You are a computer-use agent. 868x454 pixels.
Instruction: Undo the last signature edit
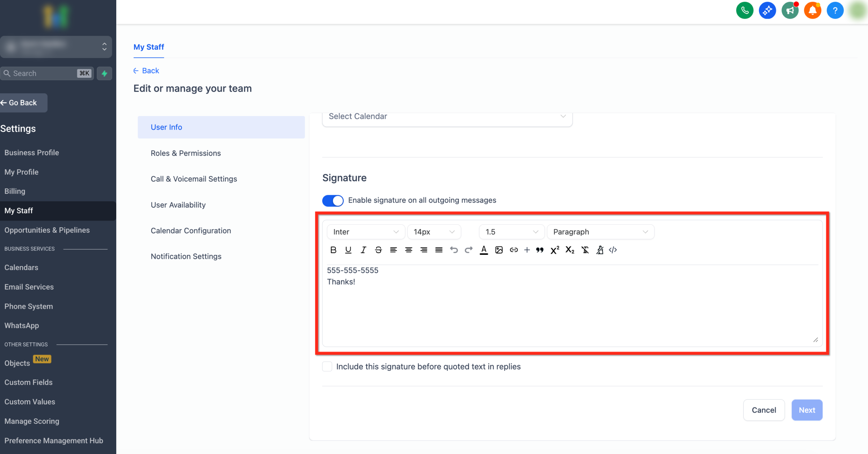[x=454, y=250]
